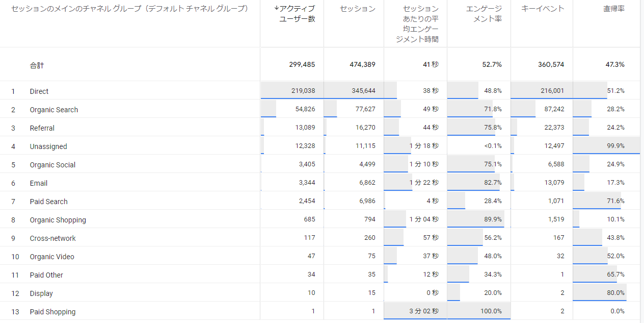Screen dimensions: 644x323
Task: Select the Unassigned channel row
Action: pyautogui.click(x=48, y=146)
